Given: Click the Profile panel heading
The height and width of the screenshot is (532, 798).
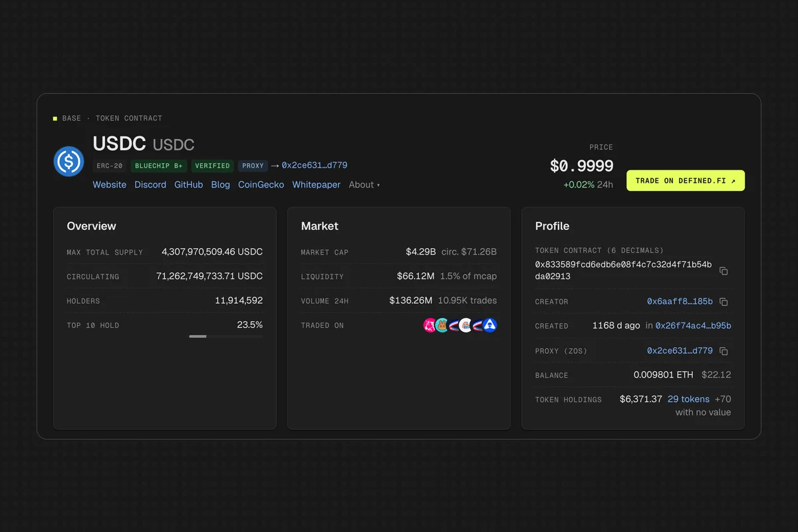Looking at the screenshot, I should 552,226.
